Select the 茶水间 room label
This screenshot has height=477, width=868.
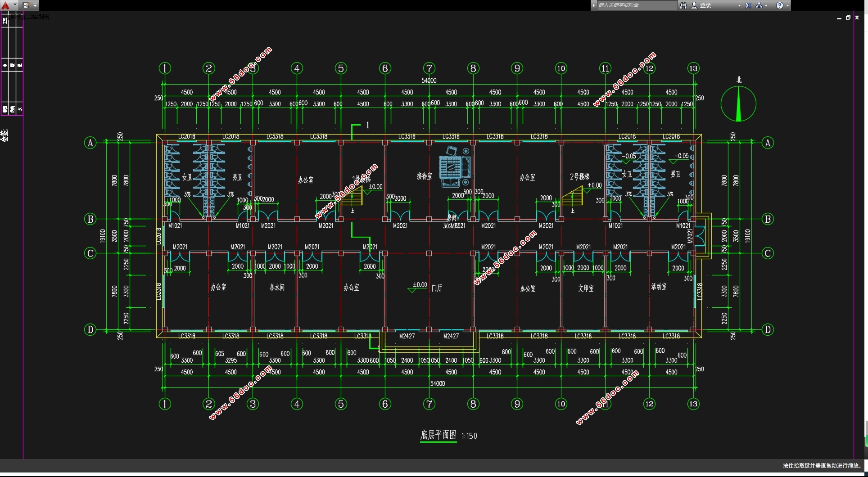[x=277, y=287]
